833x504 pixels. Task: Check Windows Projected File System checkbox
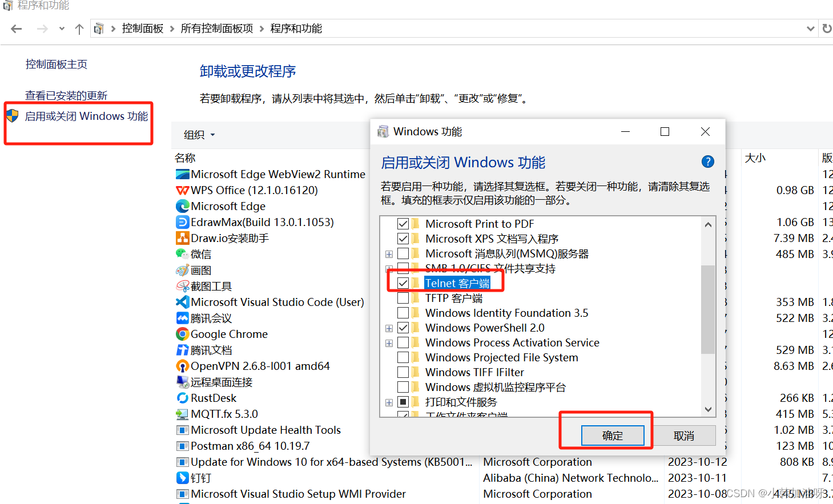point(403,357)
